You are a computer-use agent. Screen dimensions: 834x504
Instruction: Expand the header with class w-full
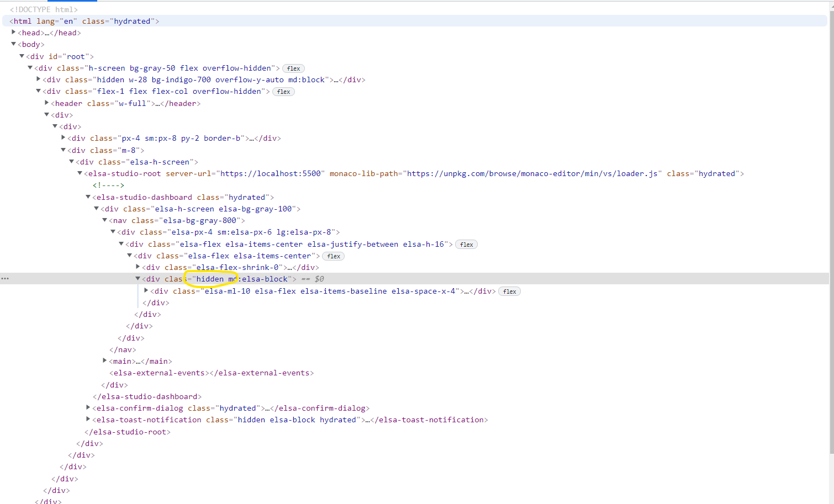46,103
